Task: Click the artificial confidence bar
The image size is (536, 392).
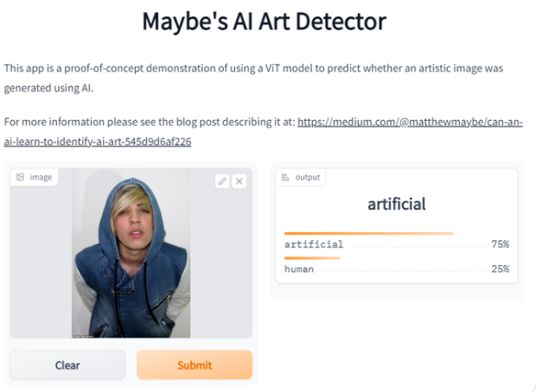Action: point(368,233)
